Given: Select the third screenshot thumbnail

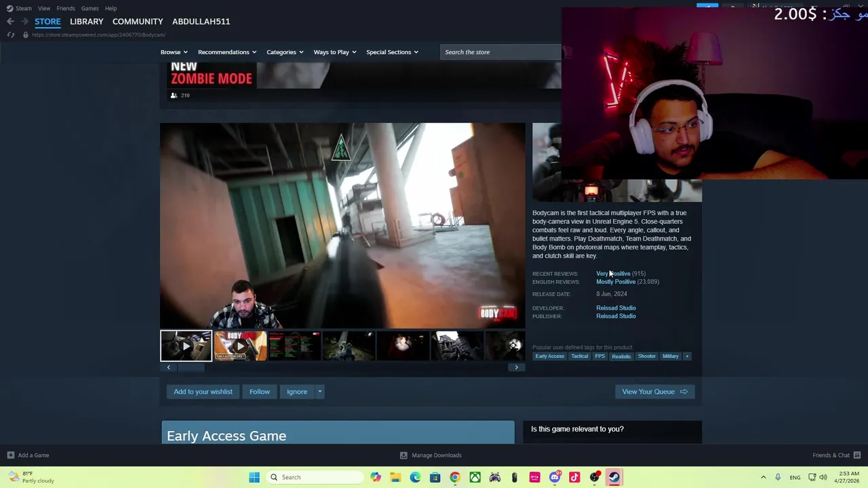Looking at the screenshot, I should coord(294,346).
